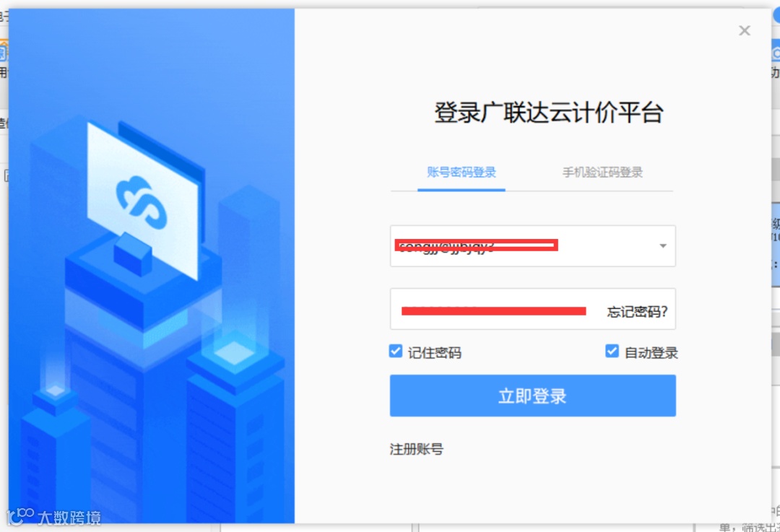Close the login dialog with X
780x532 pixels.
(744, 31)
